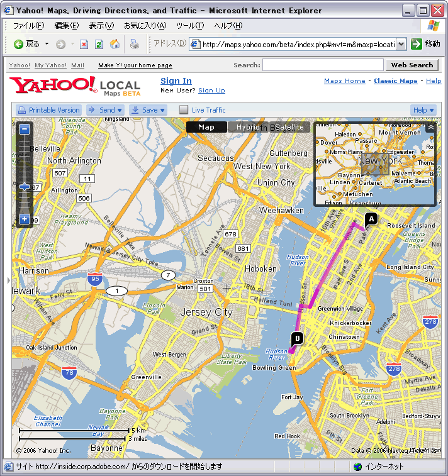Click the Sign Up link
The width and height of the screenshot is (448, 476).
(211, 90)
